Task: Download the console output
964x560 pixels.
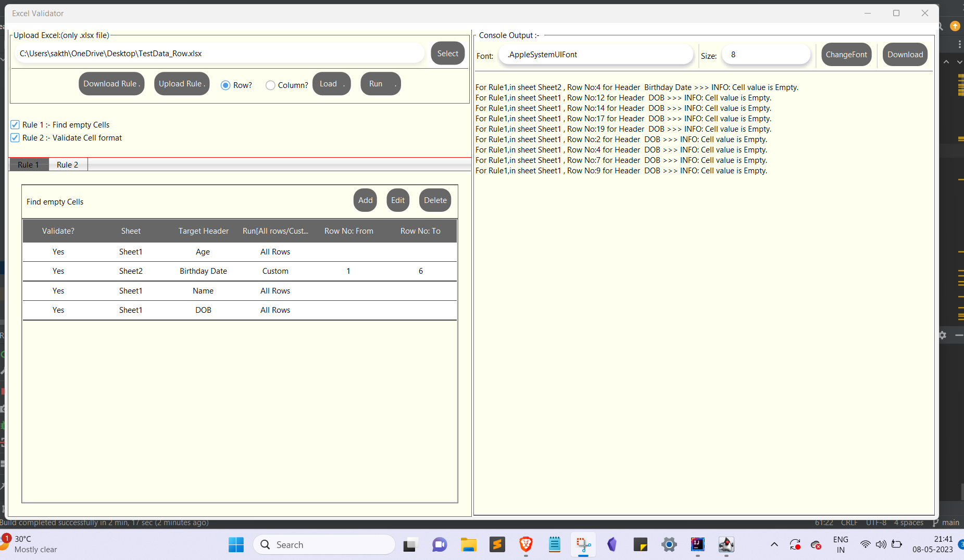Action: (x=905, y=55)
